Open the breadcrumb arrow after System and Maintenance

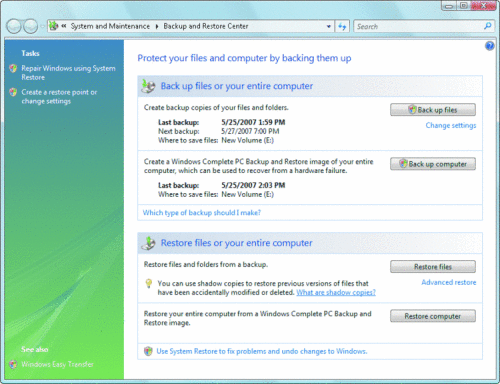pos(157,26)
